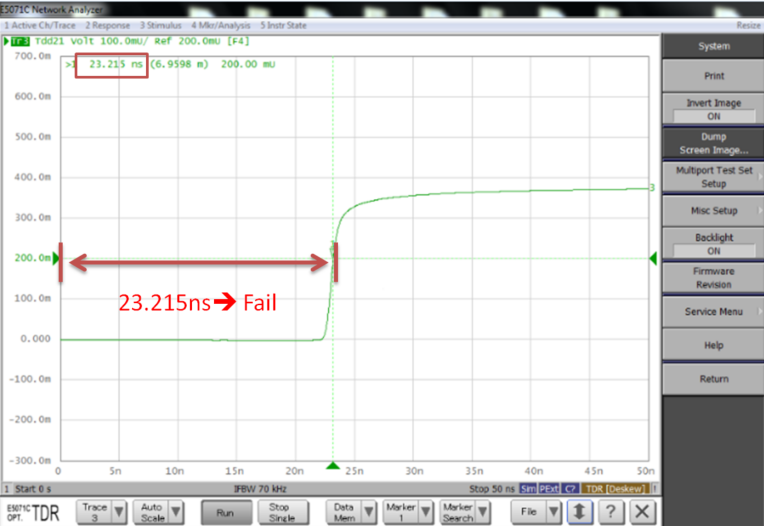Expand the File dropdown arrow
The width and height of the screenshot is (764, 526).
[x=554, y=512]
